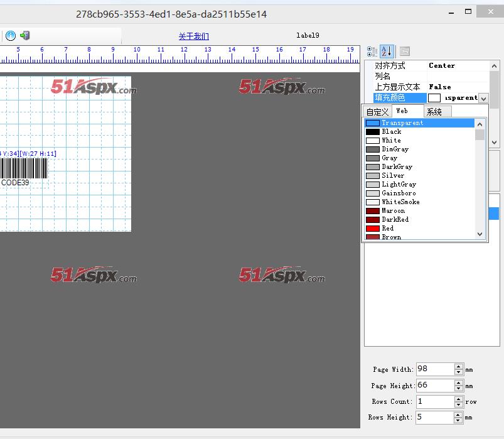The image size is (504, 439).
Task: Click color list scroll down arrow
Action: click(x=480, y=234)
